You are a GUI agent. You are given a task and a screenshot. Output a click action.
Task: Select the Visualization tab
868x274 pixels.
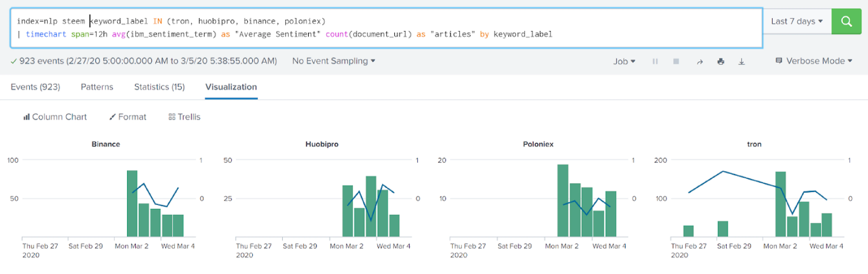231,87
